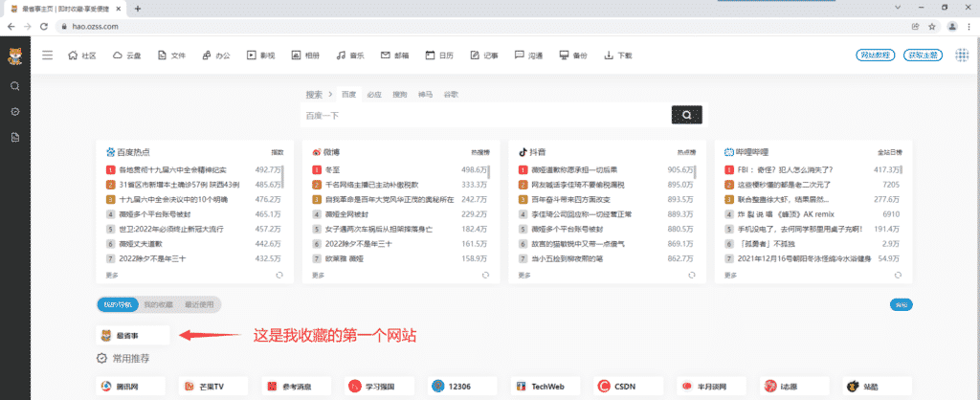Open 半月谈网 recommended site
Screen dimensions: 980x400
(711, 387)
